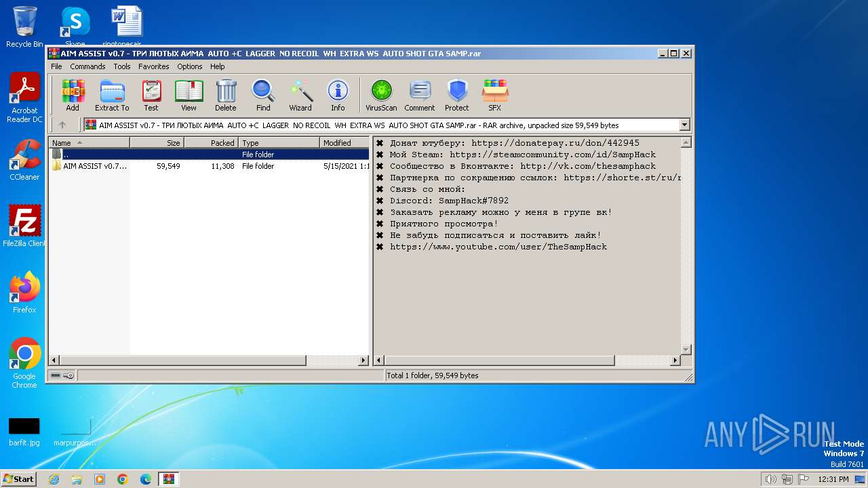Image resolution: width=868 pixels, height=488 pixels.
Task: Open the Favorites menu
Action: [154, 66]
